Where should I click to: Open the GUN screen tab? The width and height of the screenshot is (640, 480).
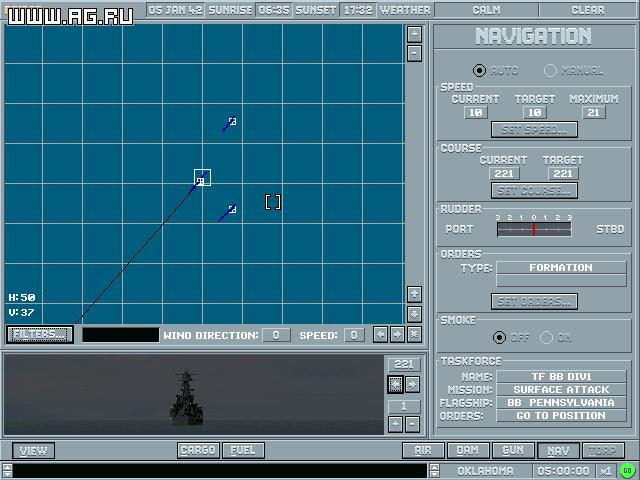click(513, 451)
